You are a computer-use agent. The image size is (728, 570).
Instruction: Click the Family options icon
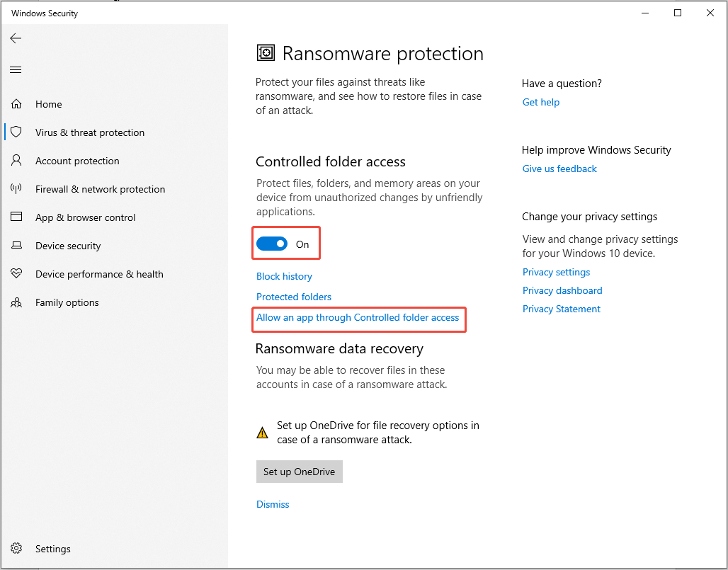coord(16,302)
